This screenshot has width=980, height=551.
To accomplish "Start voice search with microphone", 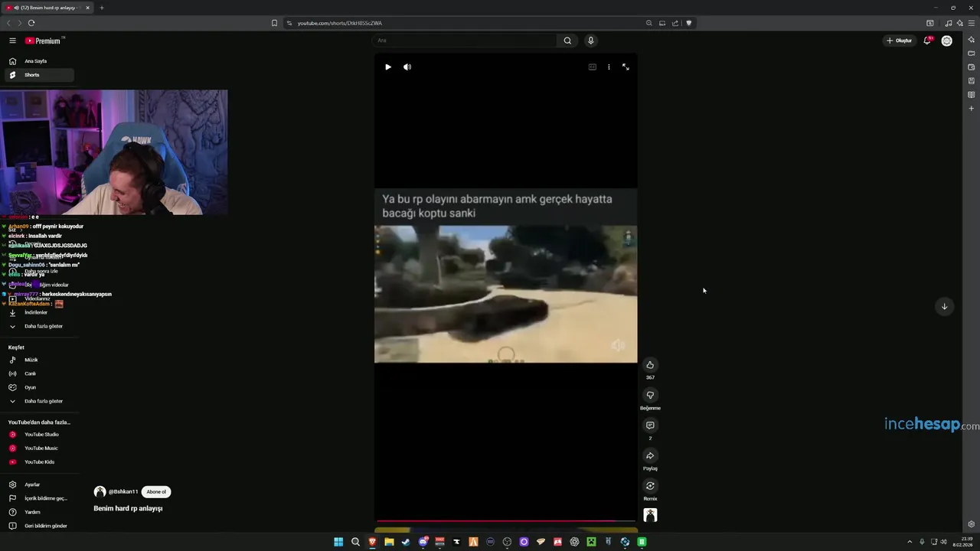I will coord(590,41).
